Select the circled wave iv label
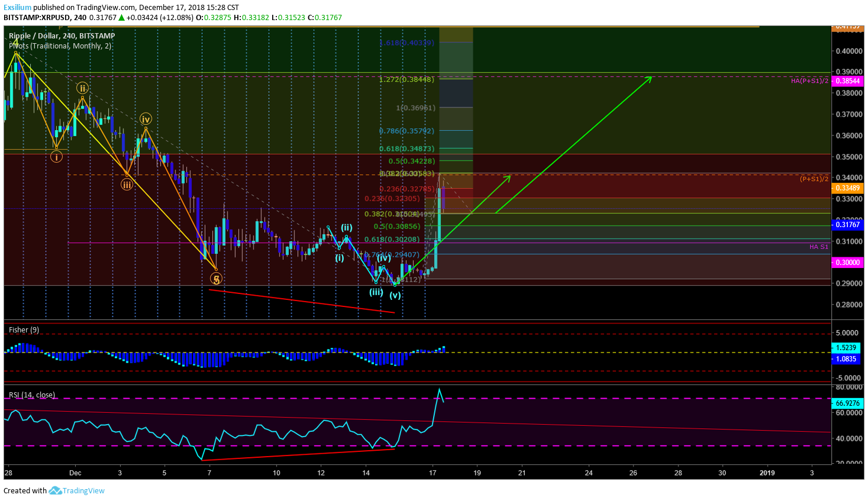 (146, 119)
